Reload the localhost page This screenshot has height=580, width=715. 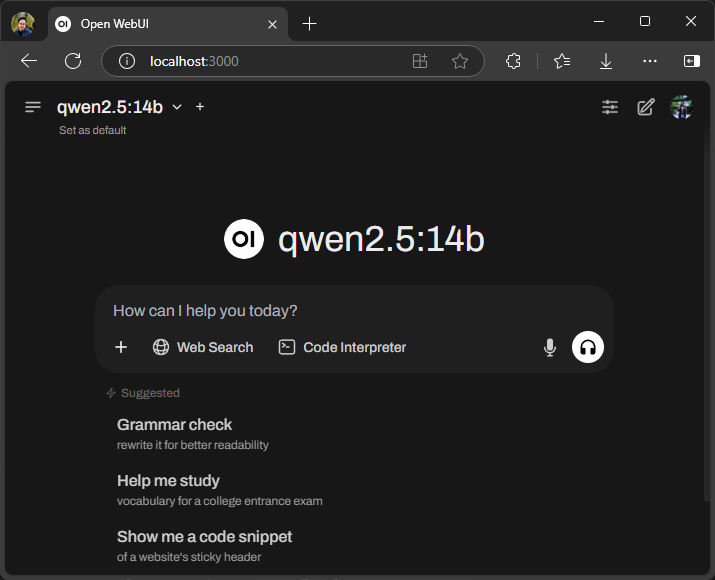(73, 61)
